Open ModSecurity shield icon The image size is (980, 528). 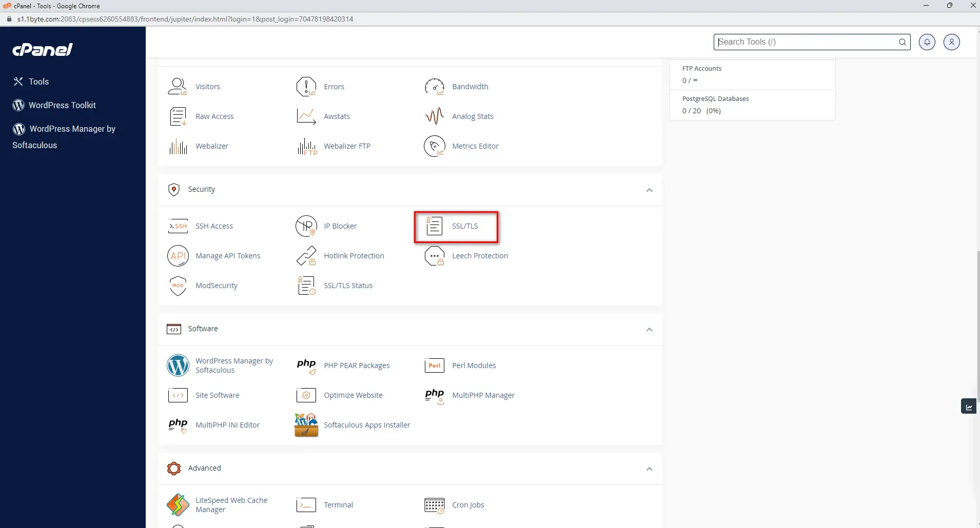(x=178, y=286)
